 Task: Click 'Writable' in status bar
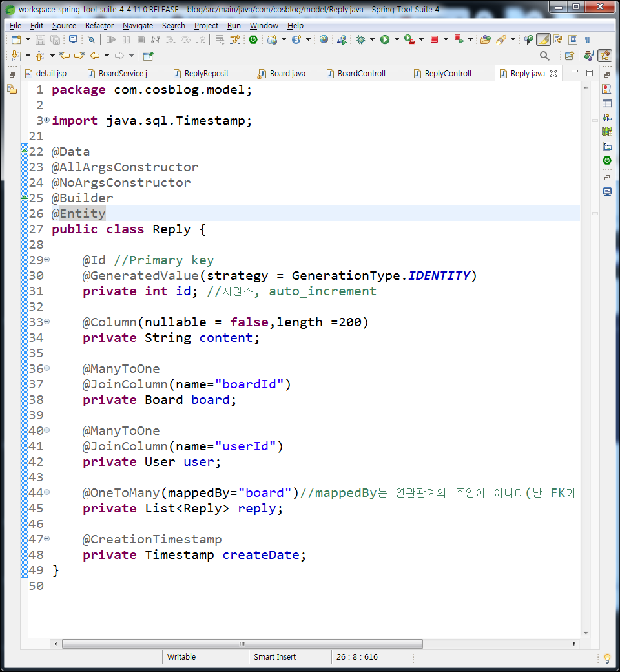(x=181, y=657)
